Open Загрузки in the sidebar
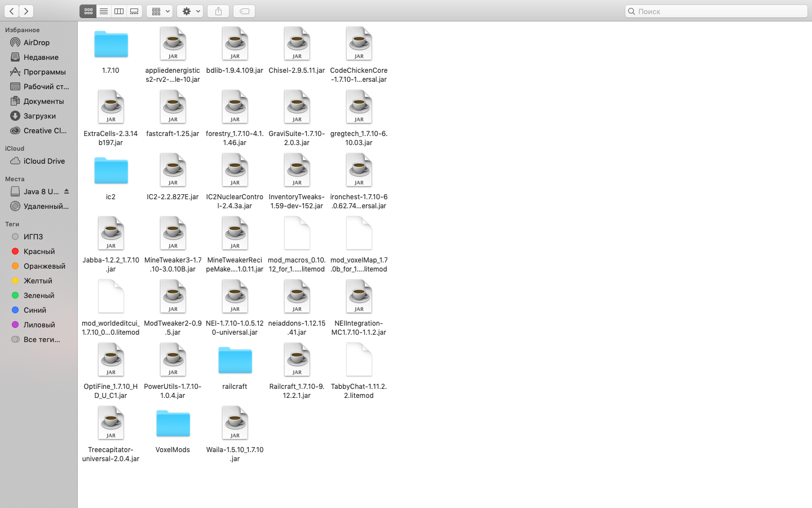Image resolution: width=812 pixels, height=508 pixels. click(x=38, y=116)
